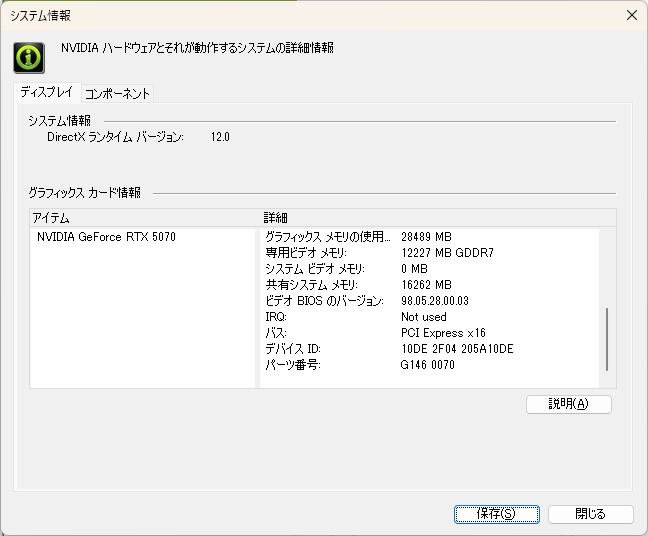Click the アイテム column header

click(x=143, y=218)
